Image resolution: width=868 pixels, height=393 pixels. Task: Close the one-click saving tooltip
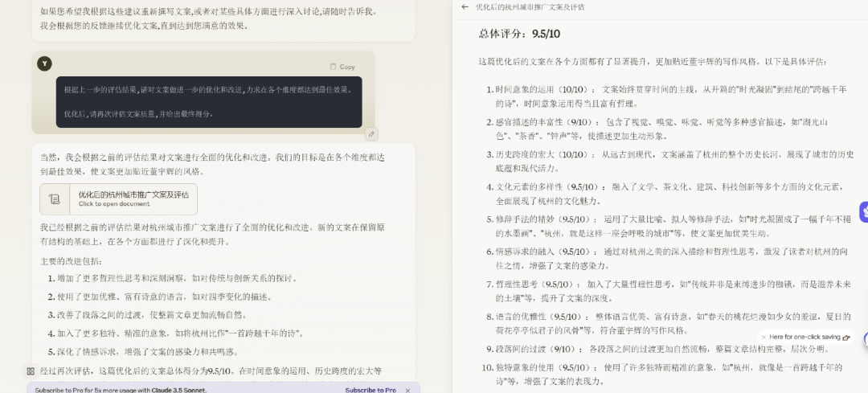pos(764,337)
